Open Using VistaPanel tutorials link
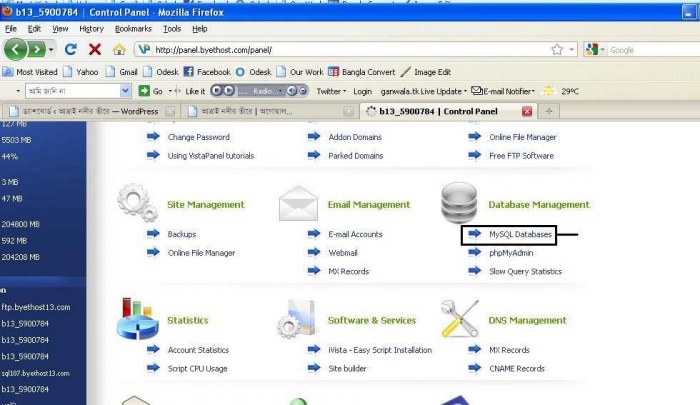 pos(211,156)
